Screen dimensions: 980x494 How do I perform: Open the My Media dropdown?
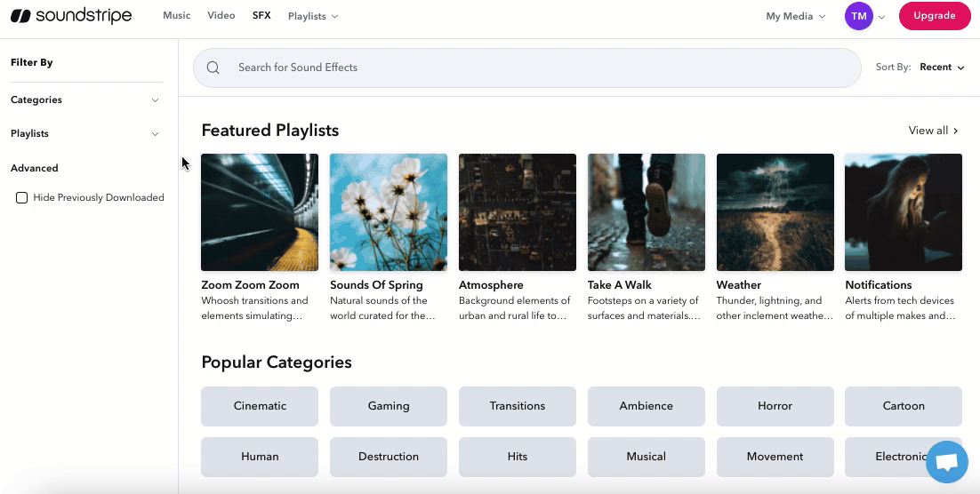pyautogui.click(x=795, y=16)
